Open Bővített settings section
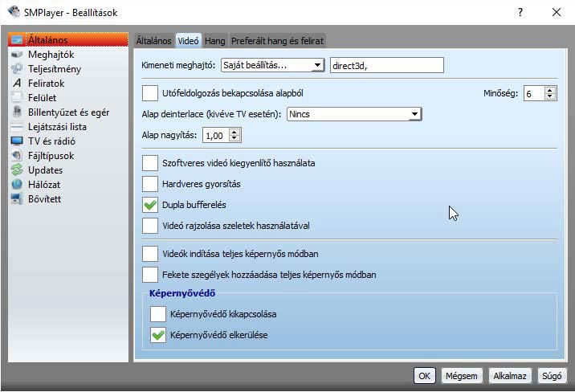Screen dimensions: 575x392 [68, 198]
